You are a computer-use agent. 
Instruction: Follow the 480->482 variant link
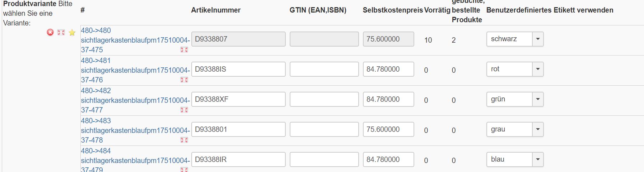click(96, 91)
